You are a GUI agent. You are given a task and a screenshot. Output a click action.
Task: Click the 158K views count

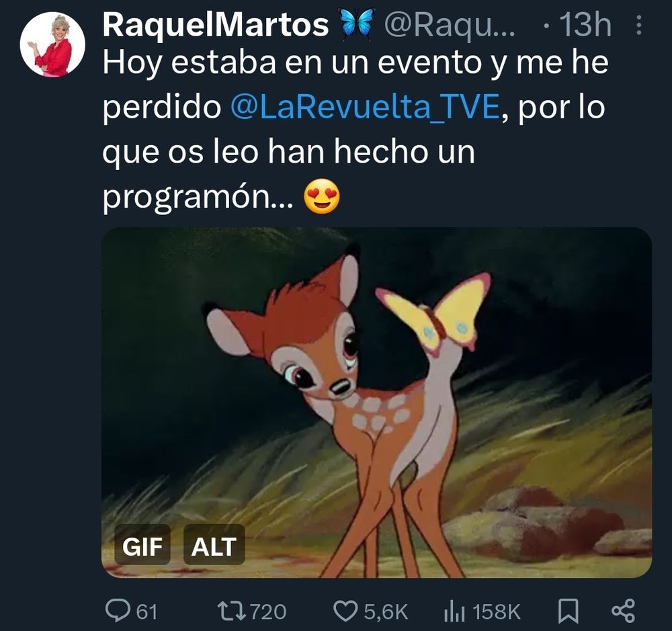point(497,612)
